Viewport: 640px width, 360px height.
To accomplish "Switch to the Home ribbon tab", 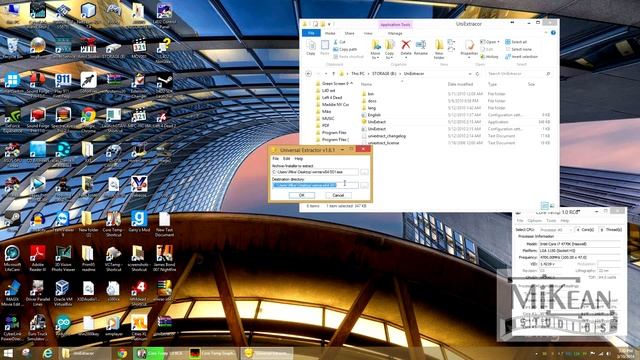I will click(330, 33).
